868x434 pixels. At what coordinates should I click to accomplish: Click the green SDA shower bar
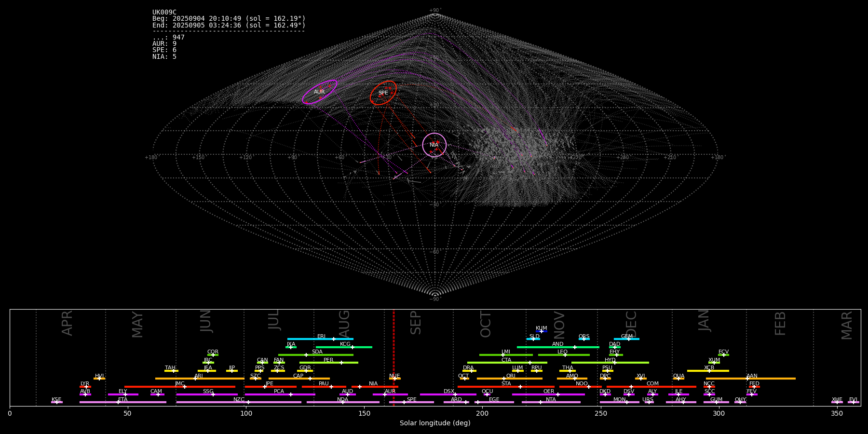[316, 355]
